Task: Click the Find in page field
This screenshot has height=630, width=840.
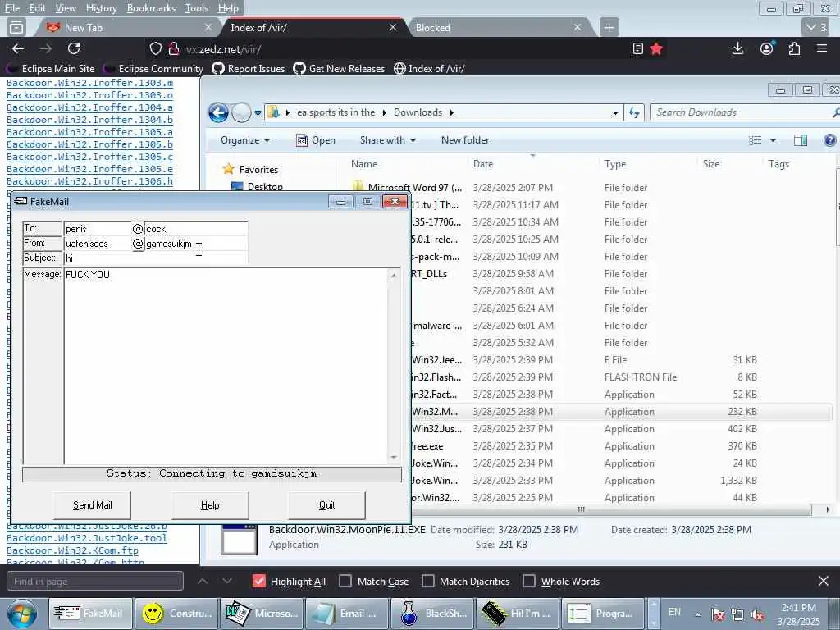Action: [95, 582]
